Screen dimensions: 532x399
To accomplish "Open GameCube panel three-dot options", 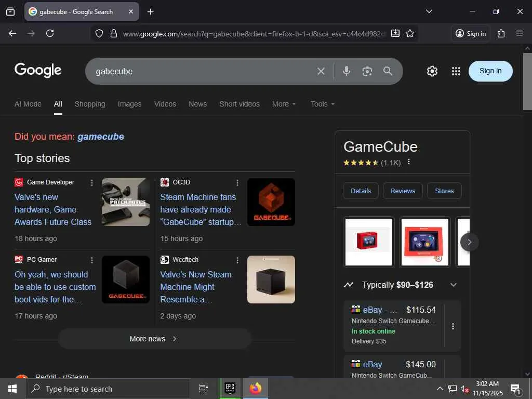I will 409,162.
